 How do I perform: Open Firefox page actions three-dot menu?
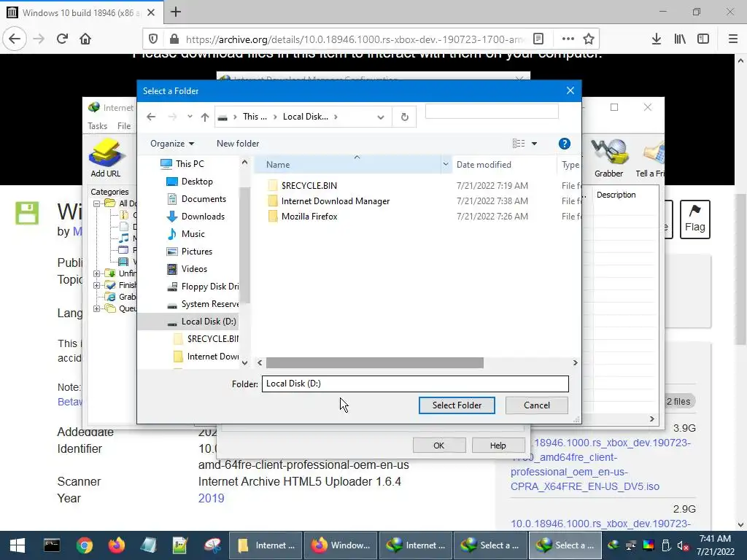pos(568,39)
